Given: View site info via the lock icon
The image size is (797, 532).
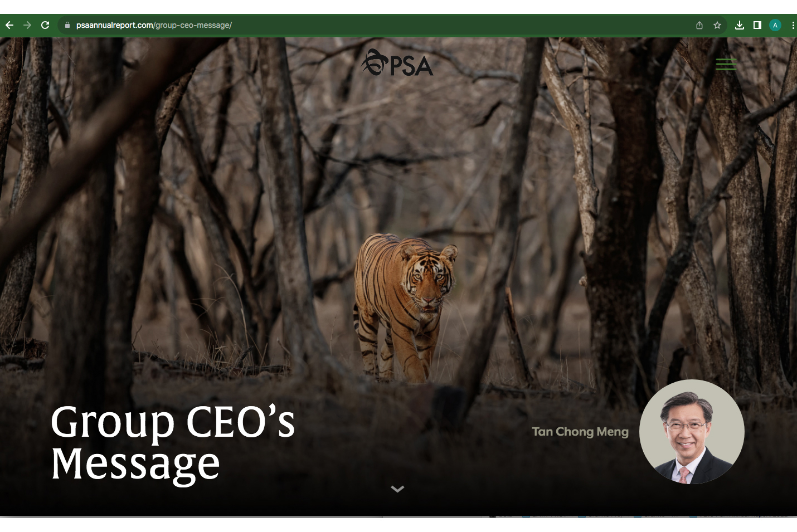Looking at the screenshot, I should tap(67, 25).
